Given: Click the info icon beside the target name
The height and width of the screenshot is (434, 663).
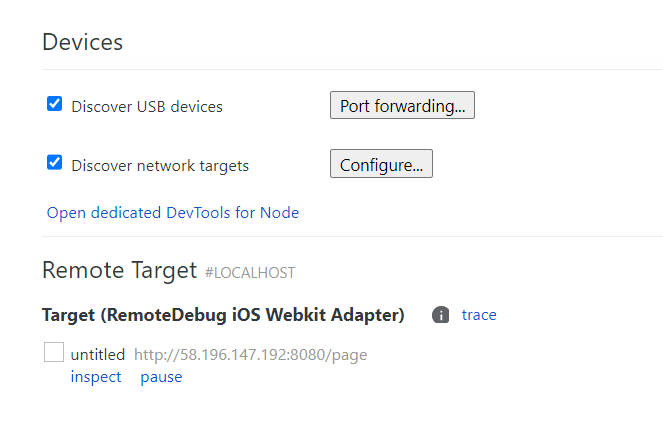Looking at the screenshot, I should pyautogui.click(x=440, y=315).
